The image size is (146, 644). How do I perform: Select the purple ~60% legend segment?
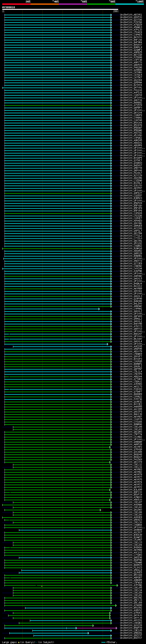(73, 4)
